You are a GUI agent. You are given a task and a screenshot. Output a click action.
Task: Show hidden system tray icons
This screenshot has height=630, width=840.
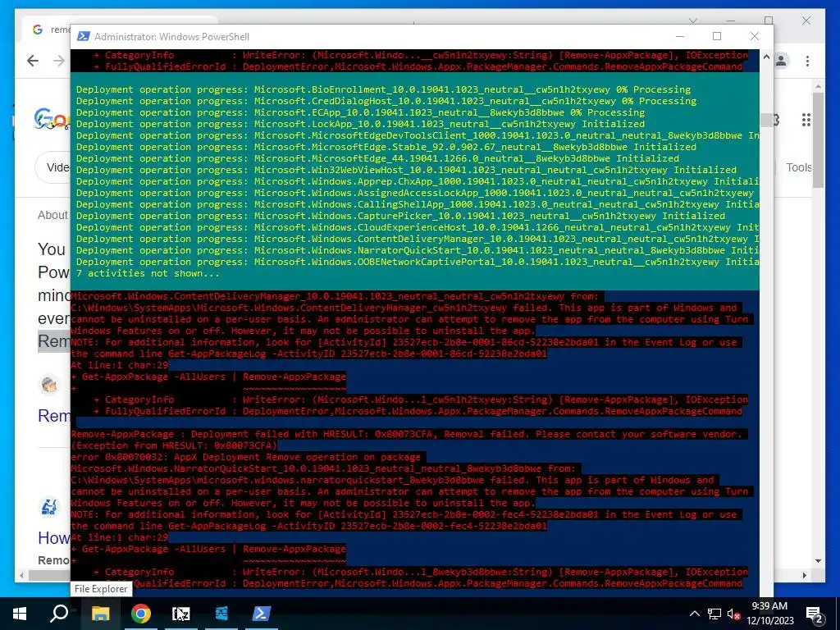694,614
